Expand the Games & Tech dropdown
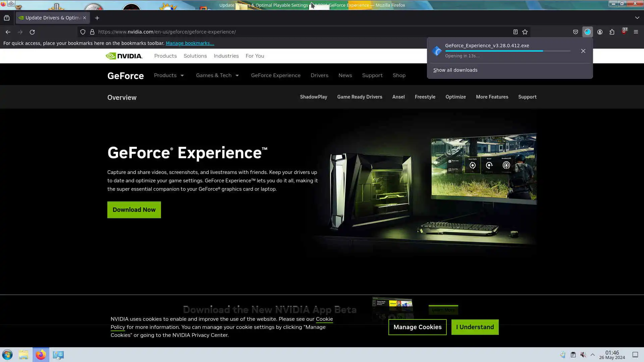 (x=217, y=75)
